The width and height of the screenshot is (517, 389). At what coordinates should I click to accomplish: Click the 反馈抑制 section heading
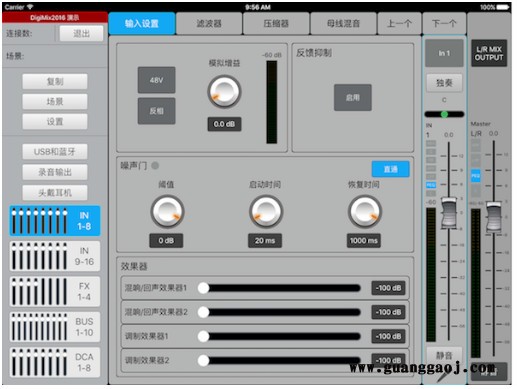coord(314,53)
